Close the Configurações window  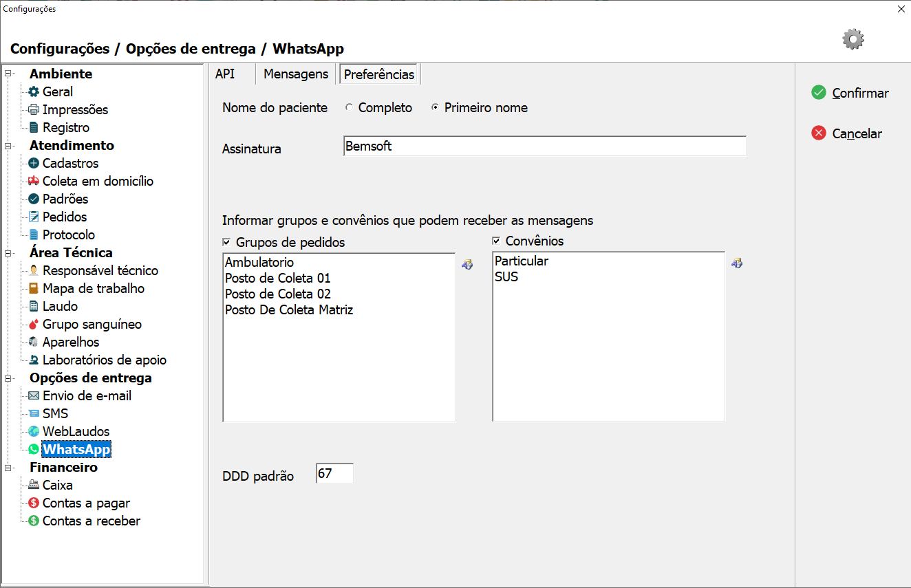point(901,9)
